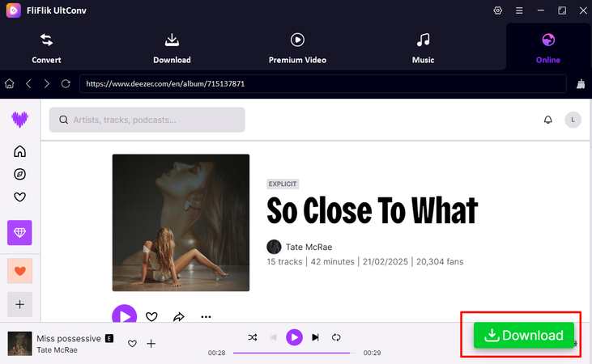Create new playlist with plus tile
This screenshot has width=592, height=364.
click(x=19, y=304)
